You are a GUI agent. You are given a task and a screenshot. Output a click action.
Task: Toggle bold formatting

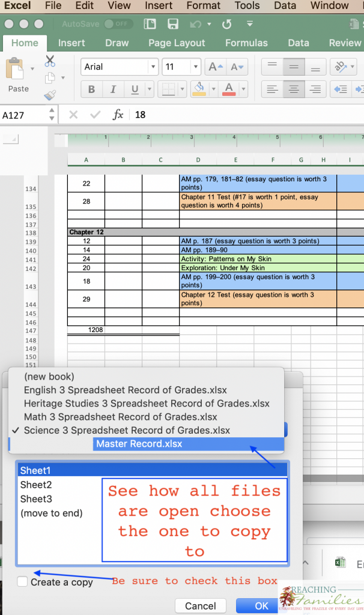pos(91,89)
